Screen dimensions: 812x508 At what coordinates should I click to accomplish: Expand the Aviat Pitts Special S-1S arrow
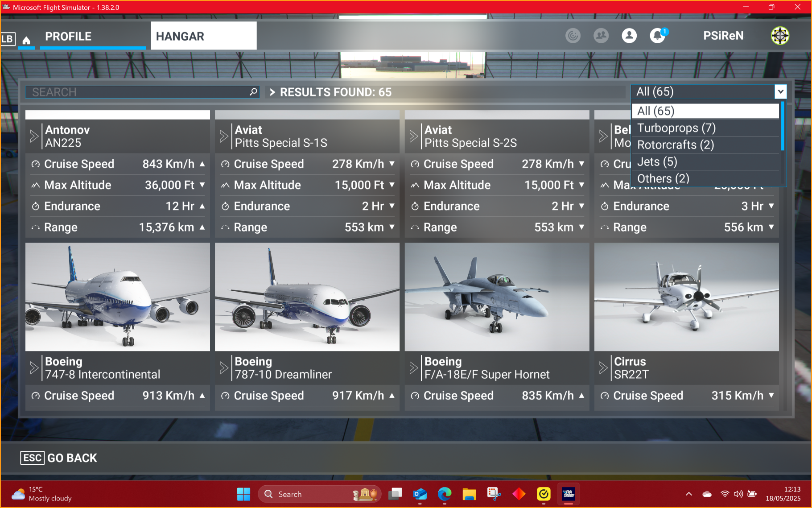pos(224,136)
